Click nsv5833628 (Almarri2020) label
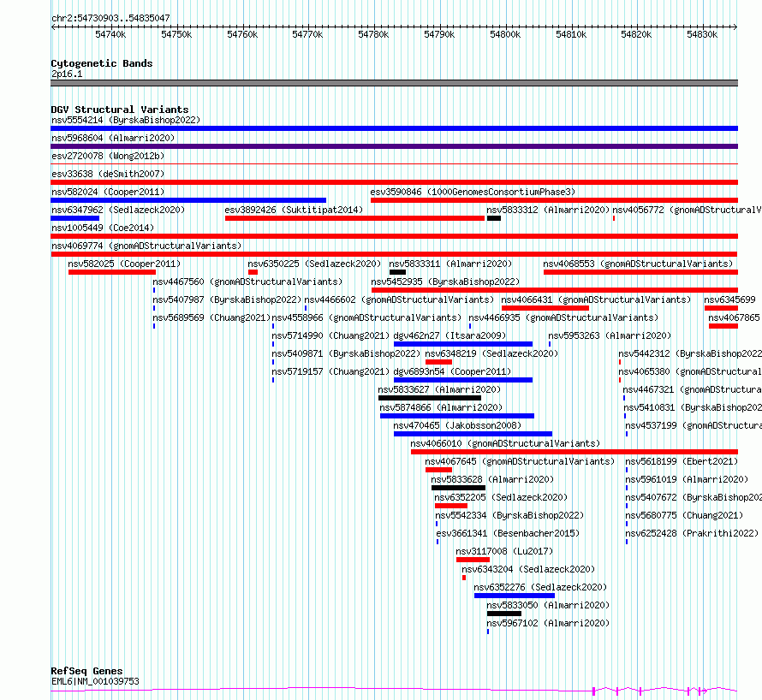 pos(492,479)
